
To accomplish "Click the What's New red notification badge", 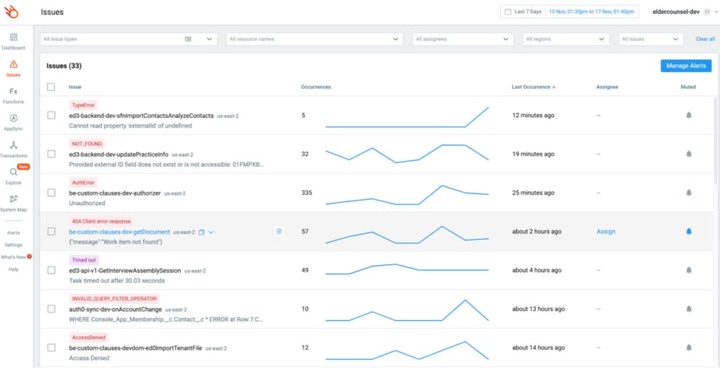I will (x=29, y=256).
